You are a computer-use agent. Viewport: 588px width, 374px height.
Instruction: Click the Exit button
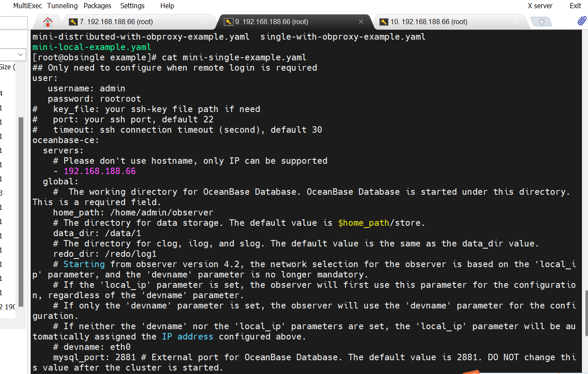click(x=575, y=6)
